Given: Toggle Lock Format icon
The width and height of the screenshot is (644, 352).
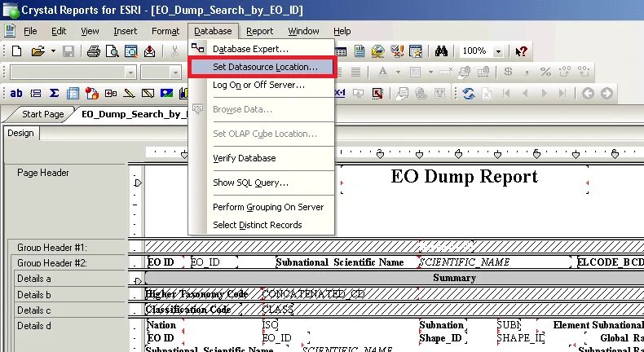Looking at the screenshot, I should click(465, 72).
